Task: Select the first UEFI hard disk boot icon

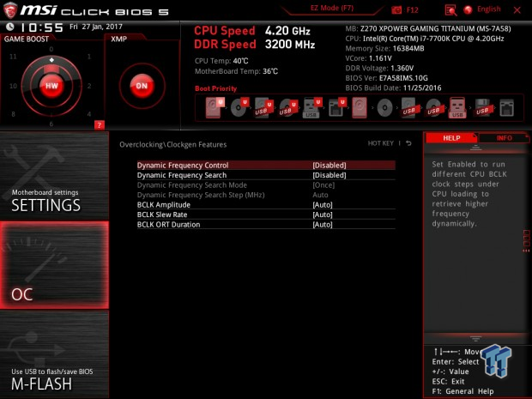Action: pyautogui.click(x=215, y=107)
